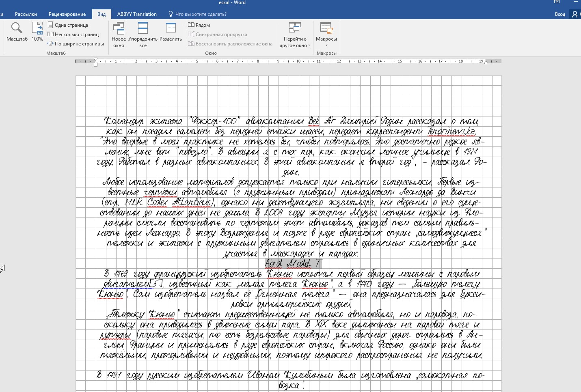The width and height of the screenshot is (581, 392).
Task: Select the Вид ribbon tab
Action: pos(102,14)
